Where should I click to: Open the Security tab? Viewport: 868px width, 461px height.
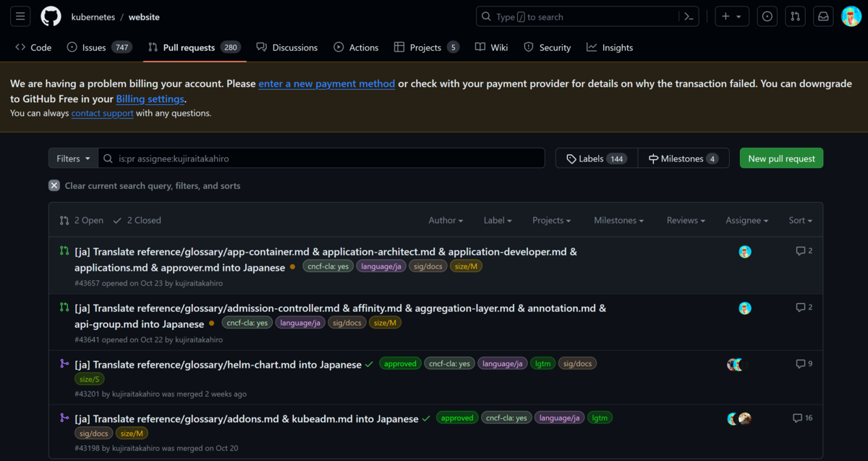pyautogui.click(x=548, y=47)
